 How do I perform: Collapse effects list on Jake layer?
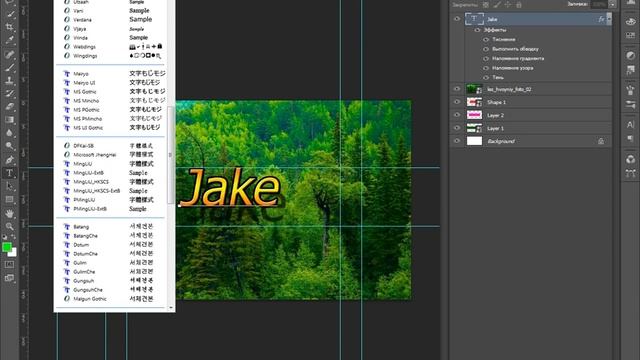(x=609, y=19)
